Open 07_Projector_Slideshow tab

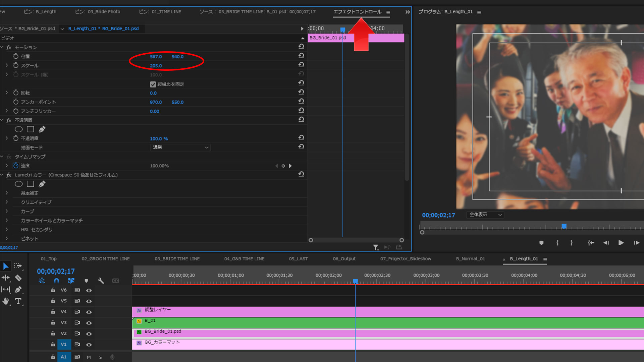(406, 259)
